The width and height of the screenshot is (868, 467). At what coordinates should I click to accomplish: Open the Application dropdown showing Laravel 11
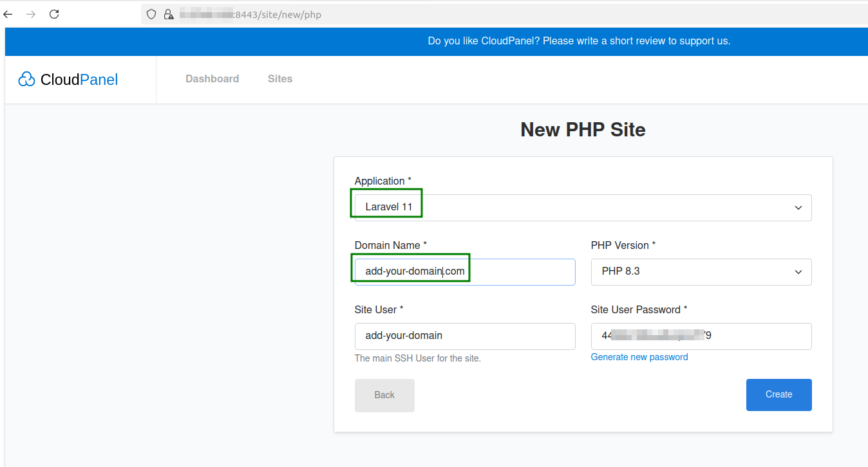[x=583, y=208]
